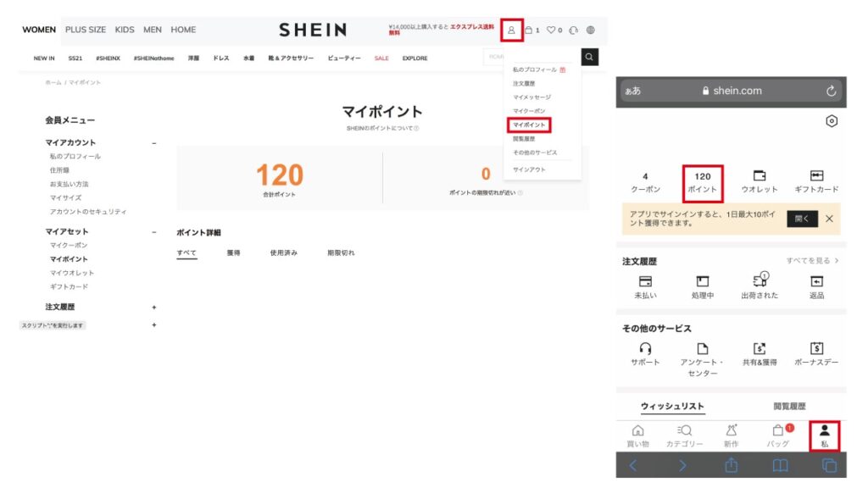Tap Safari reload icon in address bar
868x488 pixels.
[x=831, y=91]
